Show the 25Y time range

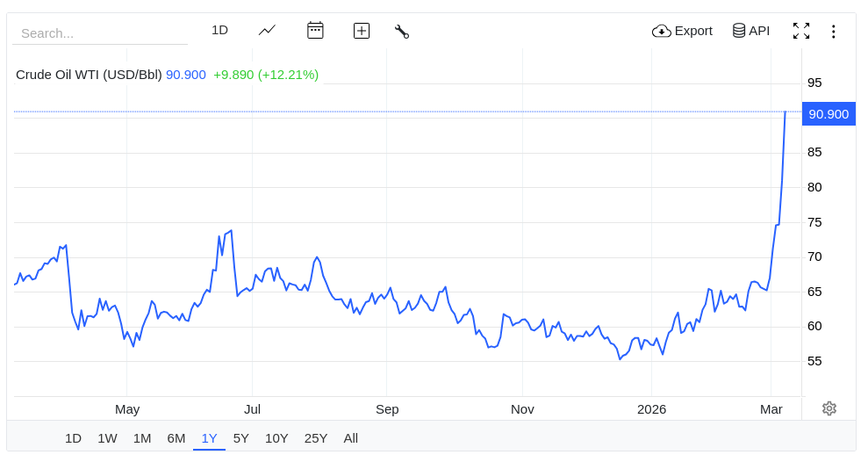click(316, 439)
